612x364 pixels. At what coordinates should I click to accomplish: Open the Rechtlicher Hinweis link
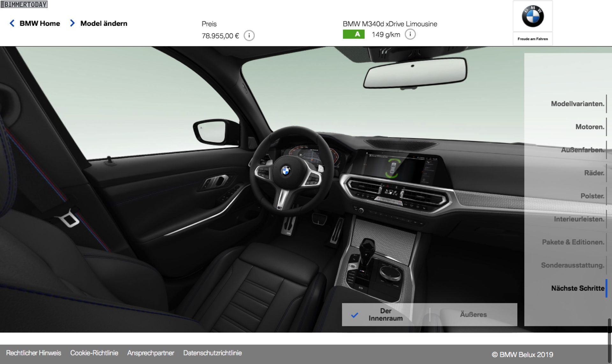pyautogui.click(x=33, y=353)
